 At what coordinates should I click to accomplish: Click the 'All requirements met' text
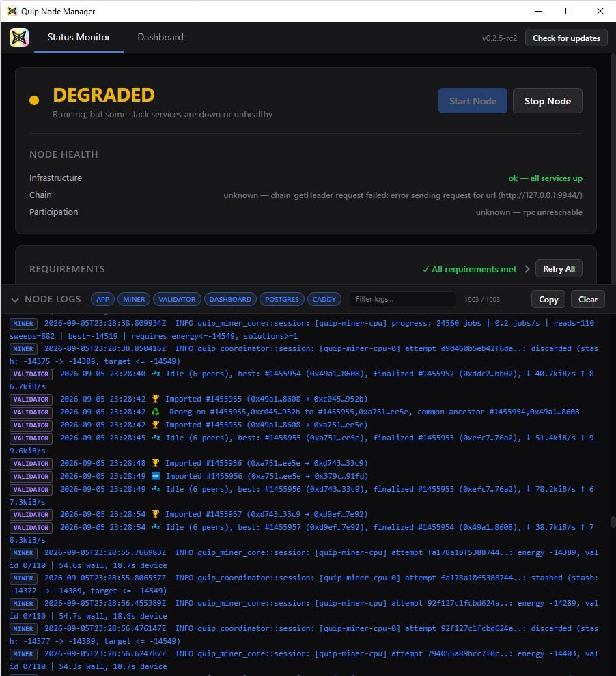pyautogui.click(x=469, y=269)
